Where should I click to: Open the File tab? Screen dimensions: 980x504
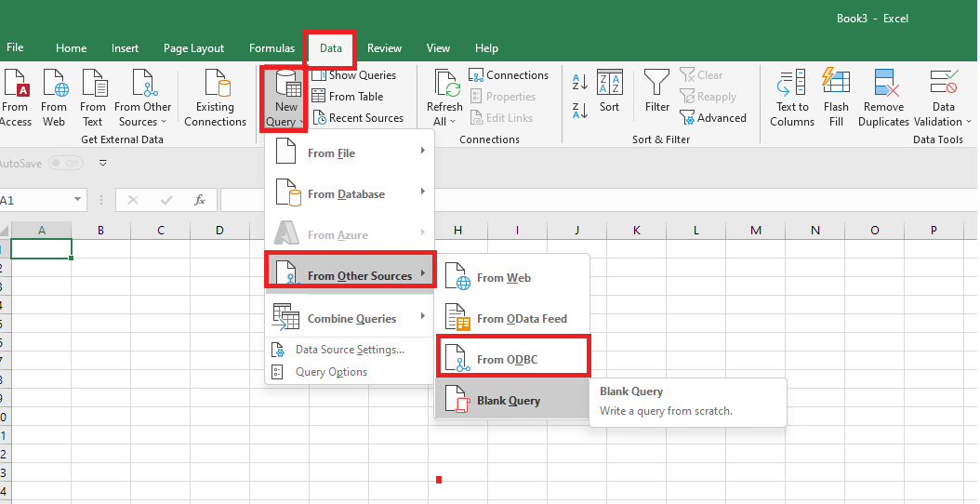(15, 47)
